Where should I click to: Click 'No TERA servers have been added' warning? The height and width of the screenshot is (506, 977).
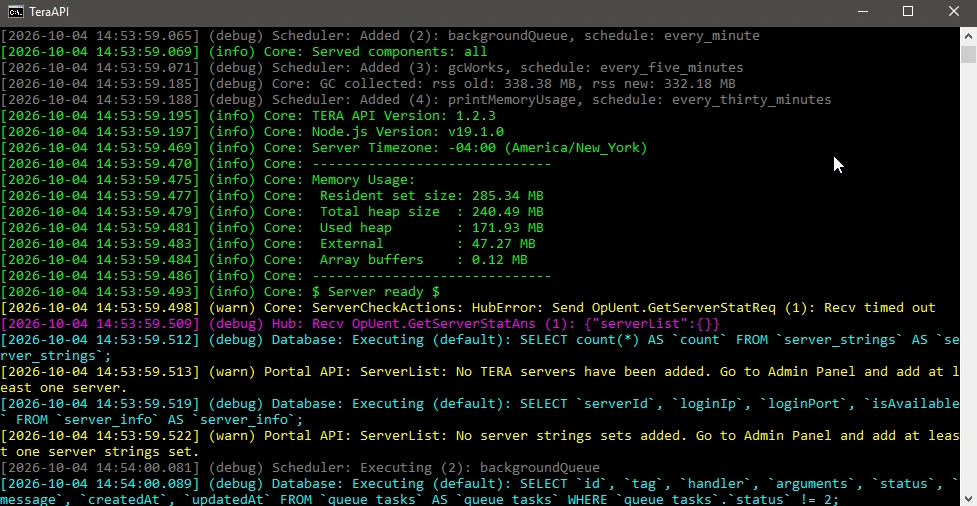coord(480,380)
